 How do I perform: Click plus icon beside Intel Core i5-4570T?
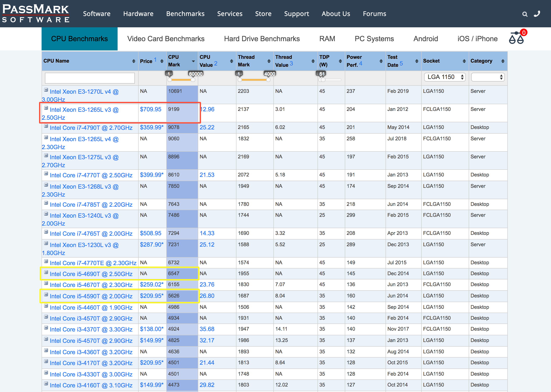(x=46, y=339)
